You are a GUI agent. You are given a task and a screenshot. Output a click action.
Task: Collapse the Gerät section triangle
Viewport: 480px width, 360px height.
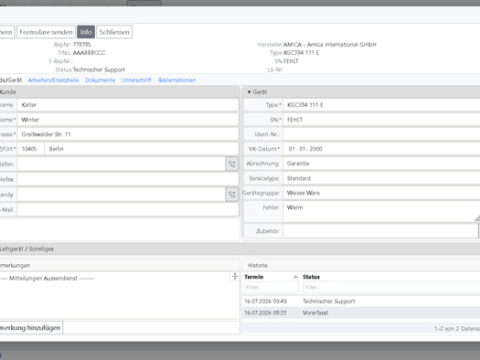249,92
